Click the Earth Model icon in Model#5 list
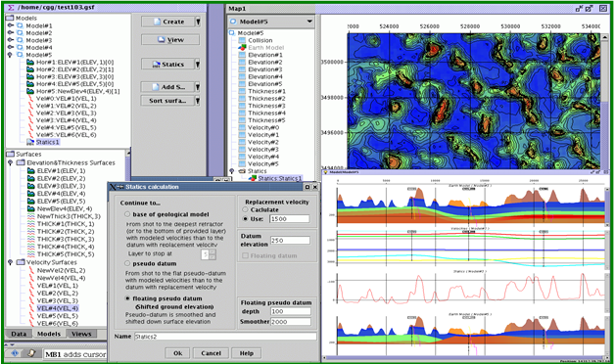This screenshot has height=364, width=615. (x=242, y=47)
